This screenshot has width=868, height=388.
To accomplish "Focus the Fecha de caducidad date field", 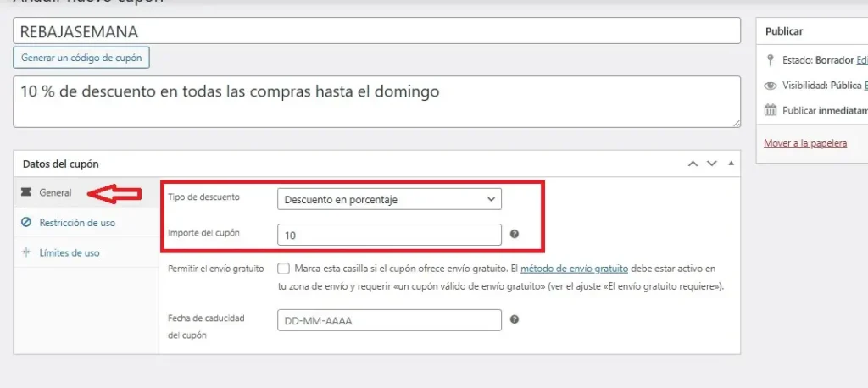I will point(389,320).
